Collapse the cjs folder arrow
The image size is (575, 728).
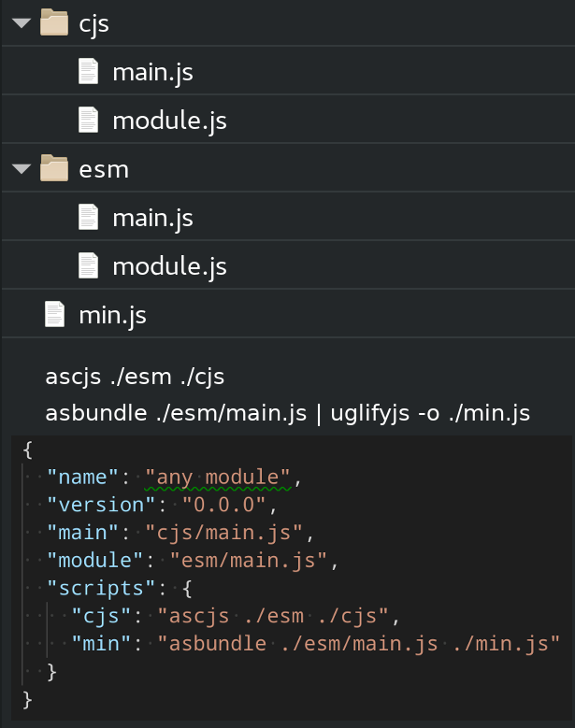click(x=22, y=23)
